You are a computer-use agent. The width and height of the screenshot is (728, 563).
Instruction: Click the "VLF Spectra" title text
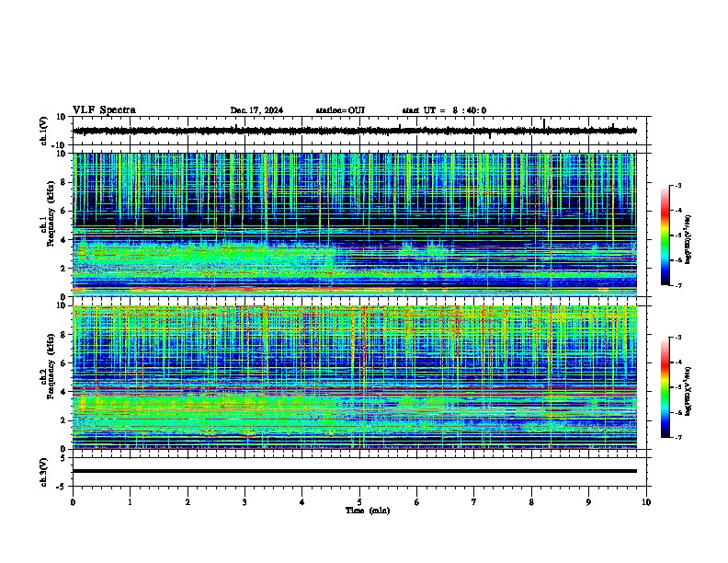click(104, 110)
